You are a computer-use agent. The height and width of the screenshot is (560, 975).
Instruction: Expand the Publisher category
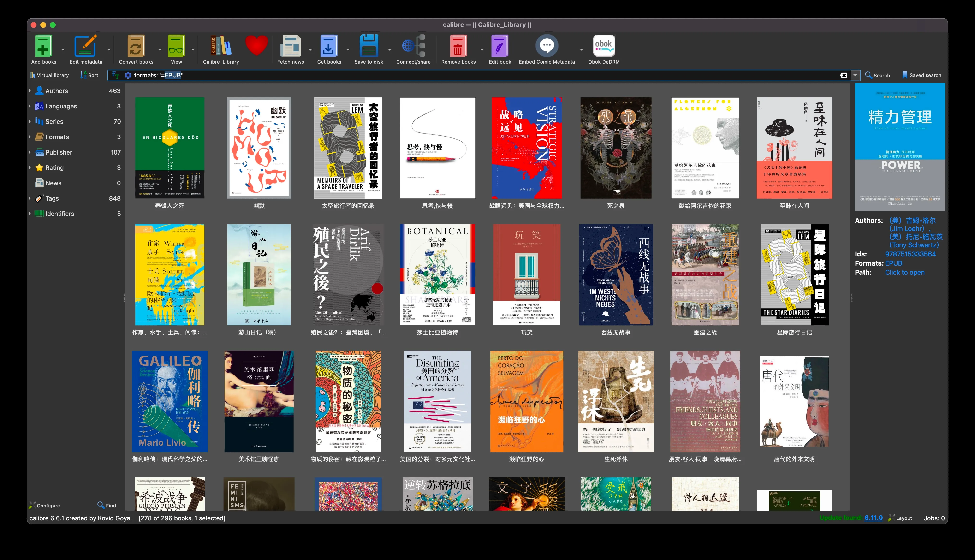30,152
